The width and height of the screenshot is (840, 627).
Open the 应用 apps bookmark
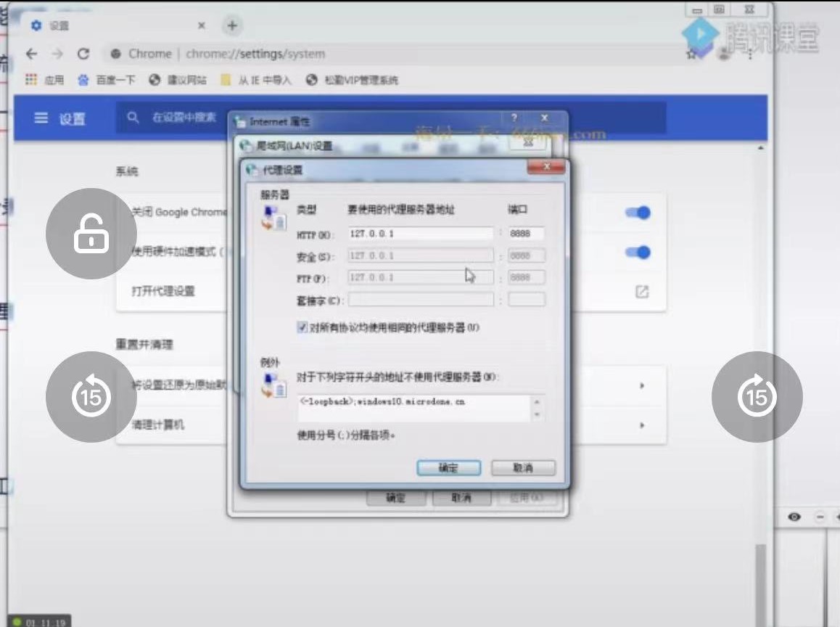pos(44,81)
